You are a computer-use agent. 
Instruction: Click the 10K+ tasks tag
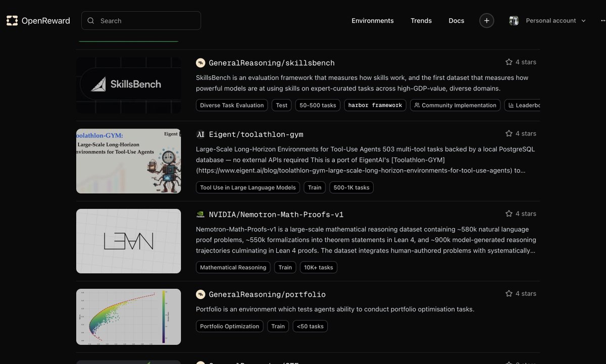click(319, 267)
